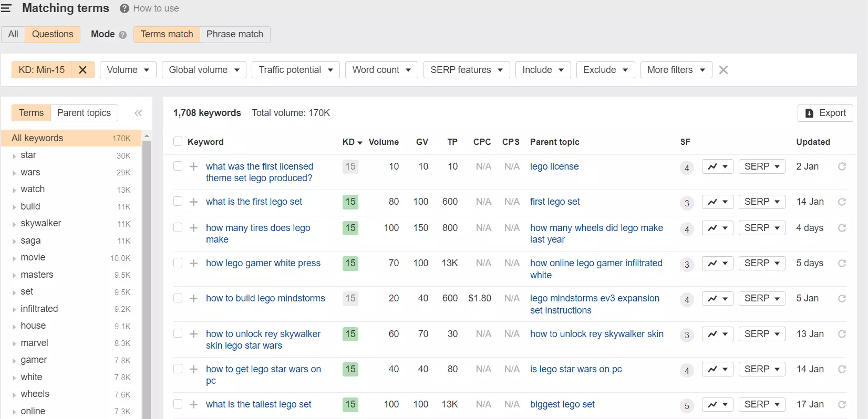Add 'how to get lego star wars on pc' to list
Image resolution: width=868 pixels, height=419 pixels.
pos(193,369)
